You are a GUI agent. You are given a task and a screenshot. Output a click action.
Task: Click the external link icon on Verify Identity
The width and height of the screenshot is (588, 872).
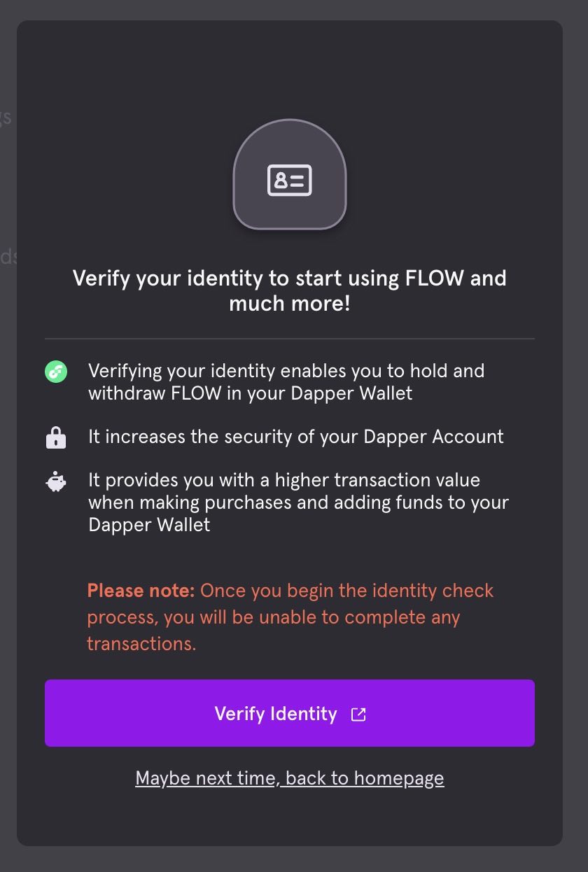(x=358, y=714)
